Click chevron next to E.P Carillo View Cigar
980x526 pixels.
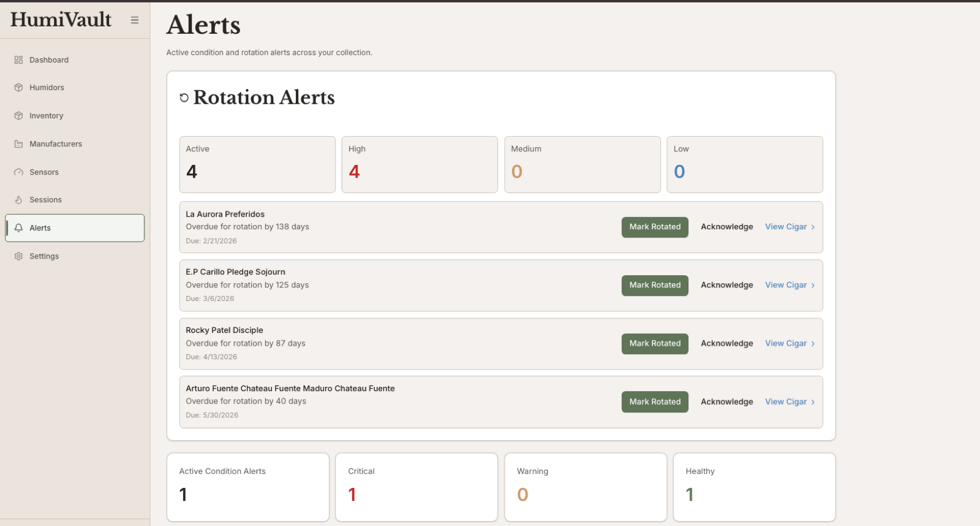[x=813, y=285]
